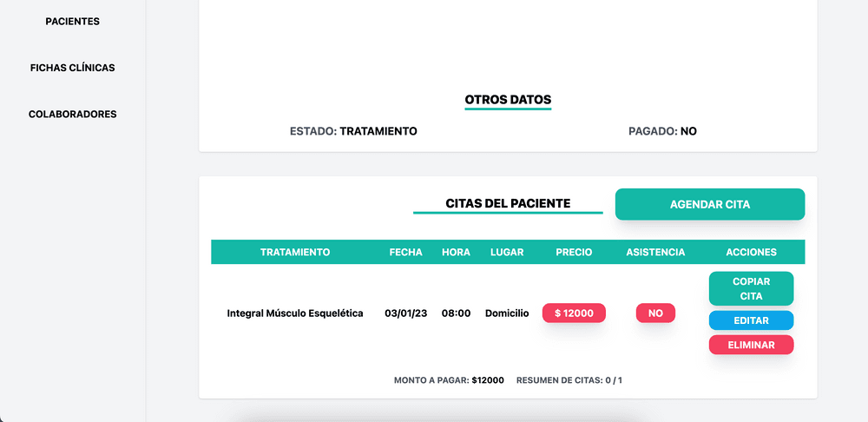
Task: Select the Fecha column header
Action: pyautogui.click(x=405, y=252)
